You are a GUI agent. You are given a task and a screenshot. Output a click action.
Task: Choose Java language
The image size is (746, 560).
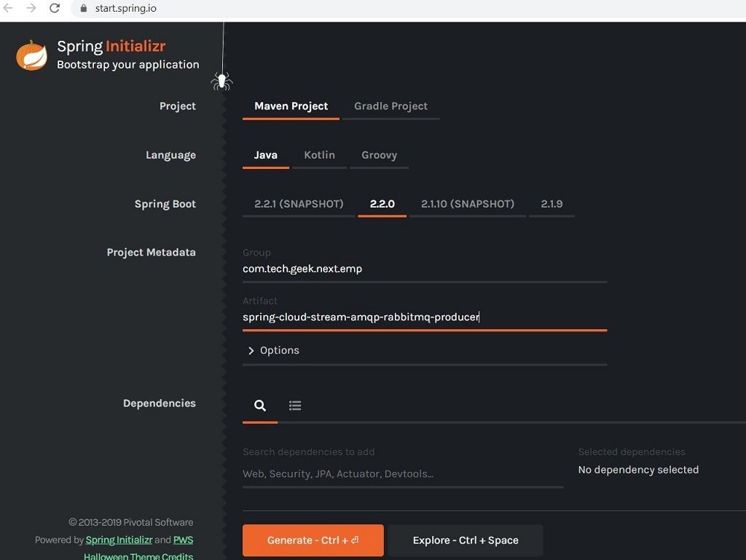265,155
